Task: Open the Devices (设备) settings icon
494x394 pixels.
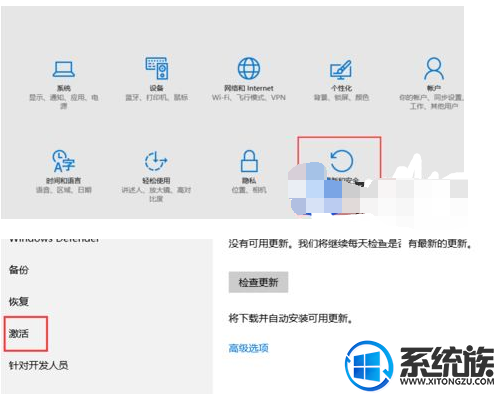Action: click(157, 68)
